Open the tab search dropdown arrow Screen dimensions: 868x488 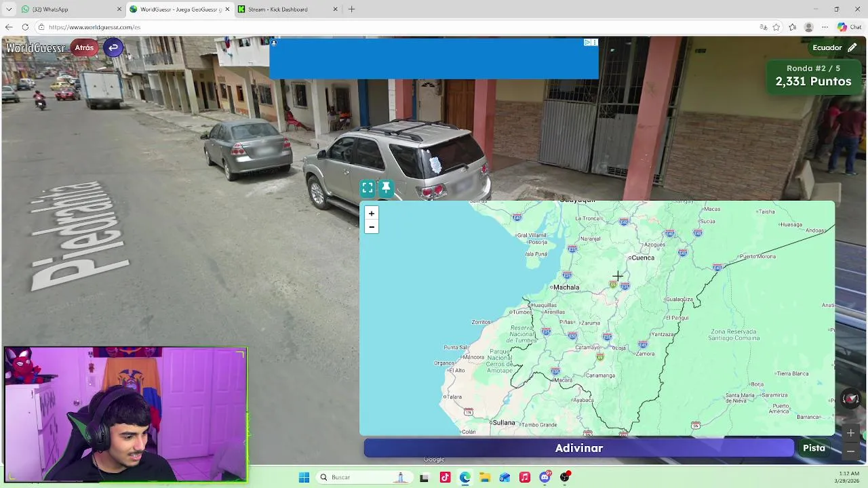pyautogui.click(x=9, y=9)
